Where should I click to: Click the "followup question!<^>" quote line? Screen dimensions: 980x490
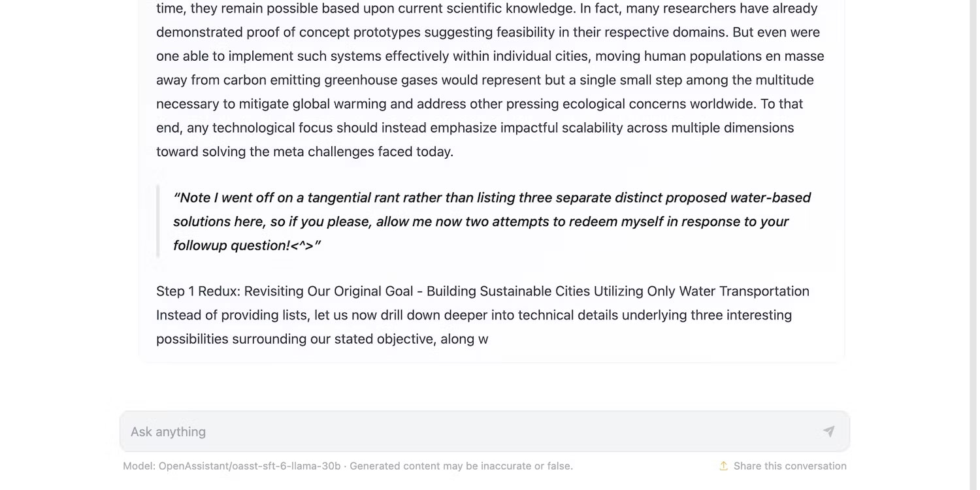247,246
